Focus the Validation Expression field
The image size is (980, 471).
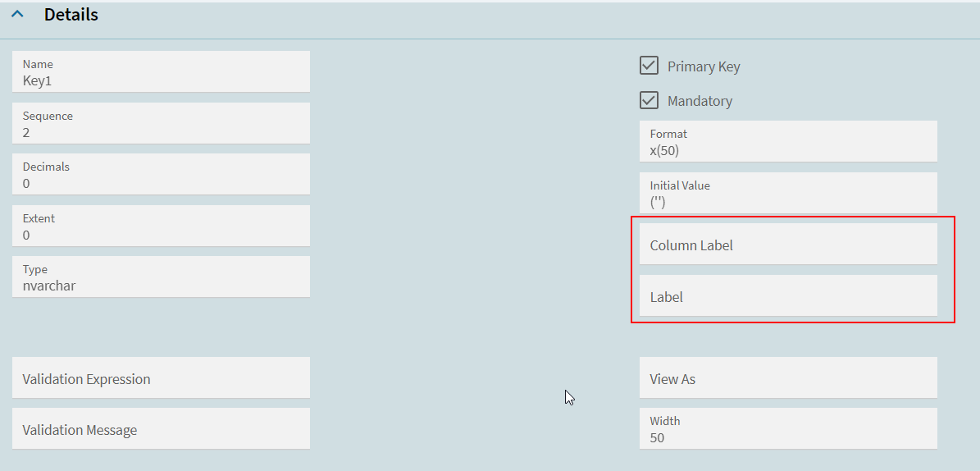pos(161,378)
